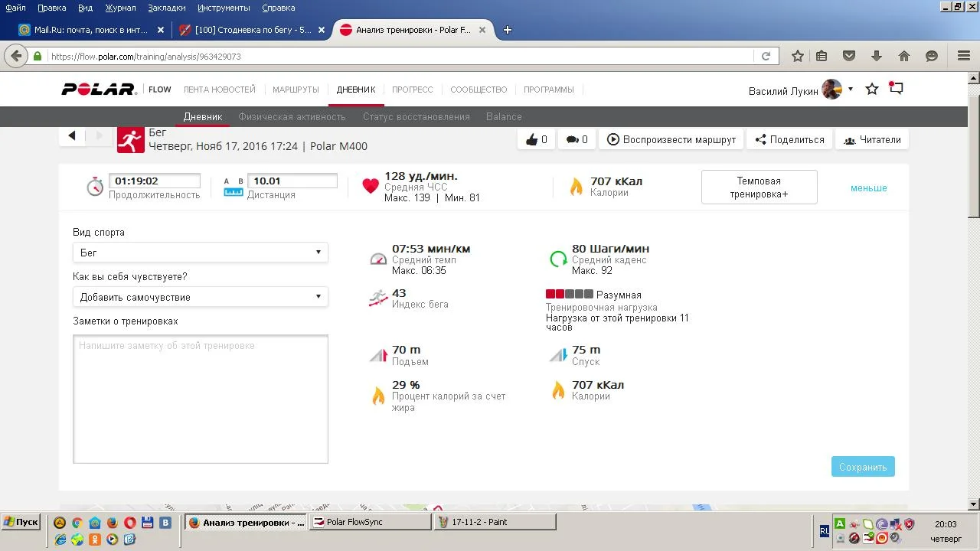The height and width of the screenshot is (551, 980).
Task: Click the ascent mountain icon
Action: tap(378, 355)
